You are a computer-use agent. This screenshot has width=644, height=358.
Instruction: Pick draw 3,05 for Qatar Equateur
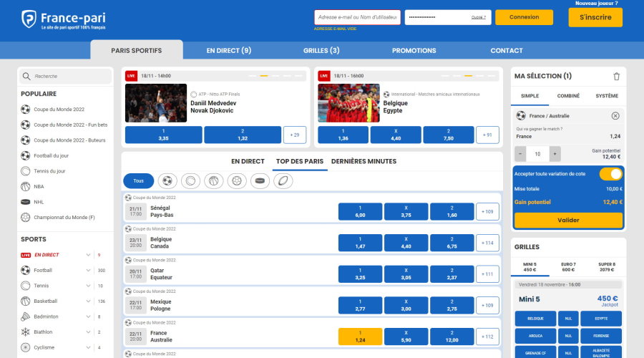coord(406,274)
